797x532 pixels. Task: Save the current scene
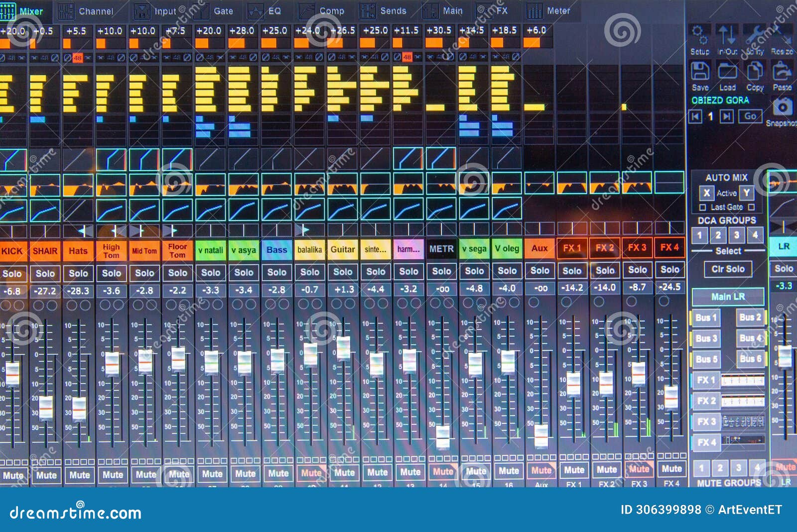(x=700, y=70)
